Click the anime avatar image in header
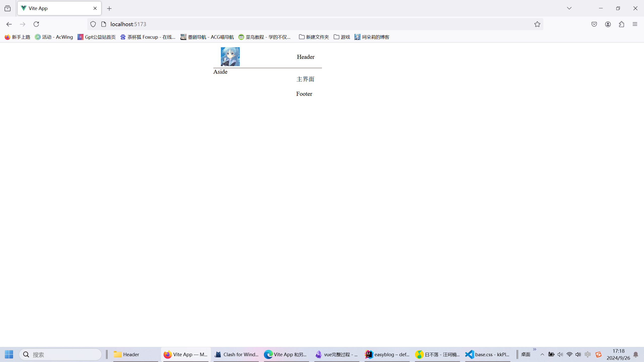This screenshot has width=644, height=362. tap(230, 57)
